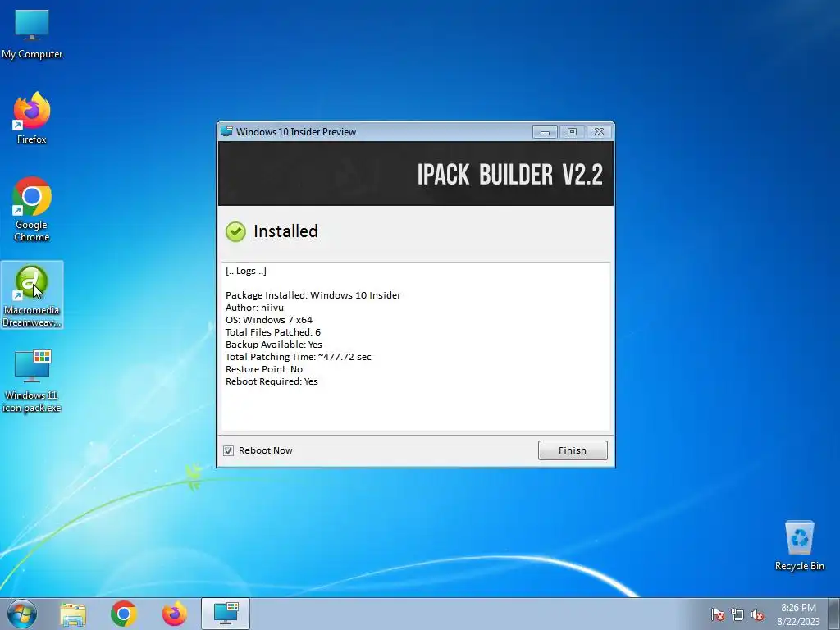Viewport: 840px width, 630px height.
Task: Click the 'Total Files Patched: 6' log line
Action: pyautogui.click(x=272, y=332)
